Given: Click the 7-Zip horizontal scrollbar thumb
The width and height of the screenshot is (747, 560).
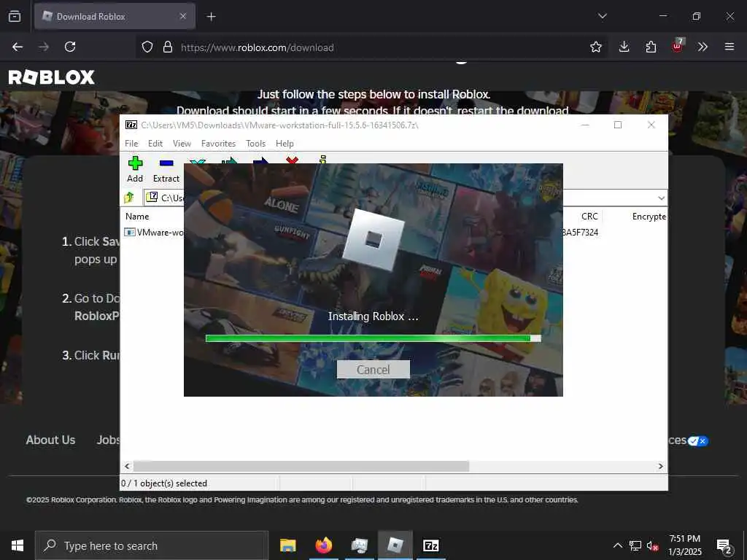Looking at the screenshot, I should [x=301, y=466].
